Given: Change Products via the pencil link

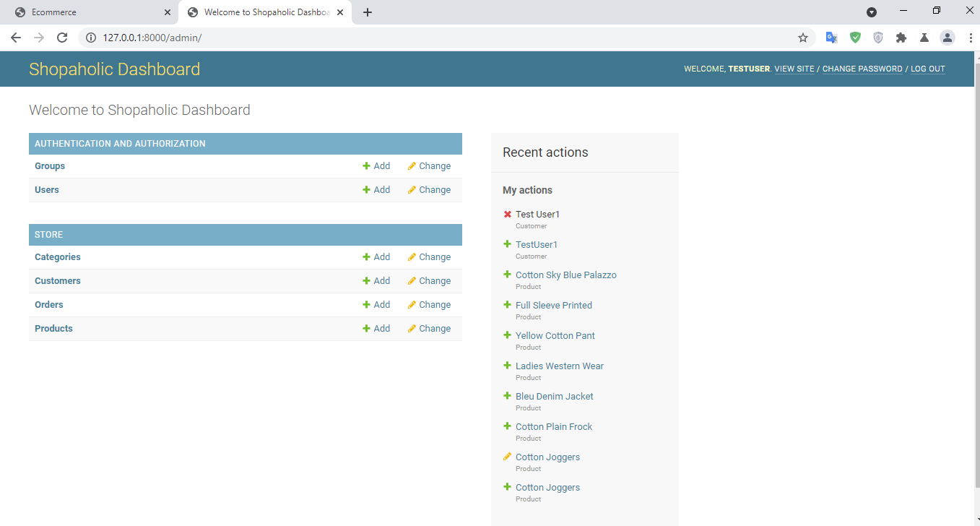Looking at the screenshot, I should pyautogui.click(x=429, y=329).
